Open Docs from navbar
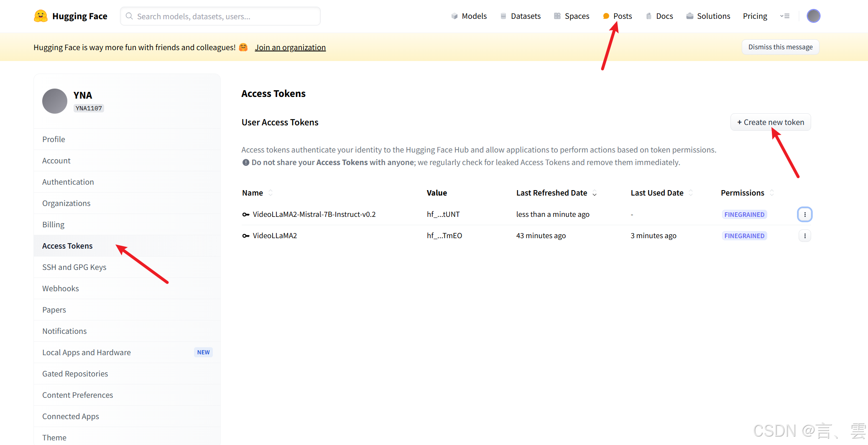The height and width of the screenshot is (445, 868). coord(664,16)
